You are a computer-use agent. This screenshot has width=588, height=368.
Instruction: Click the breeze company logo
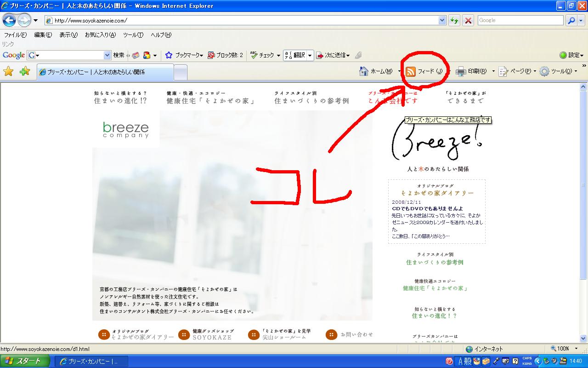(126, 130)
